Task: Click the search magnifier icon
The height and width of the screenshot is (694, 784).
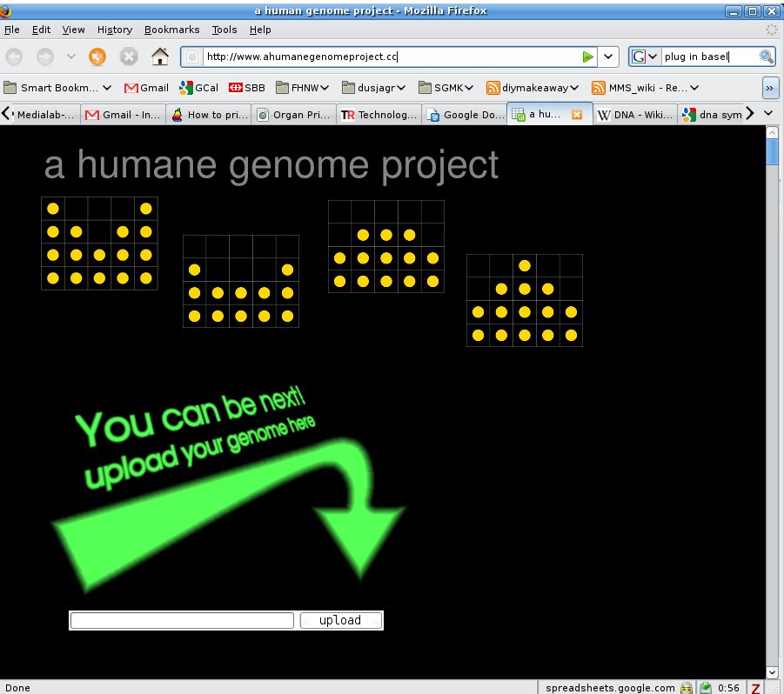Action: tap(766, 57)
